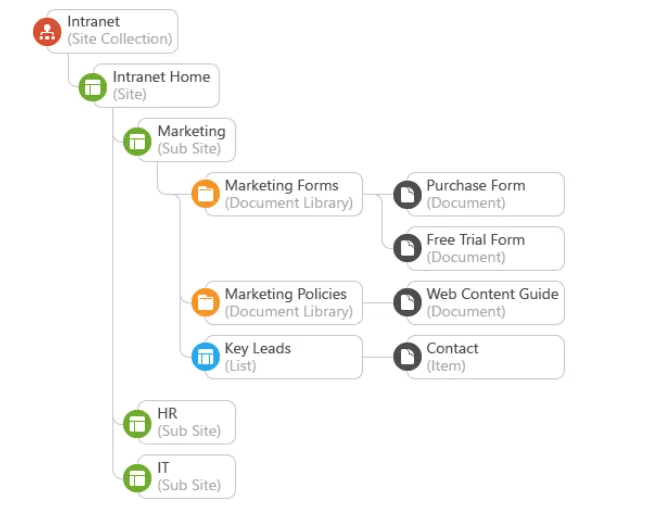Click the green HR sub site icon

click(x=137, y=423)
